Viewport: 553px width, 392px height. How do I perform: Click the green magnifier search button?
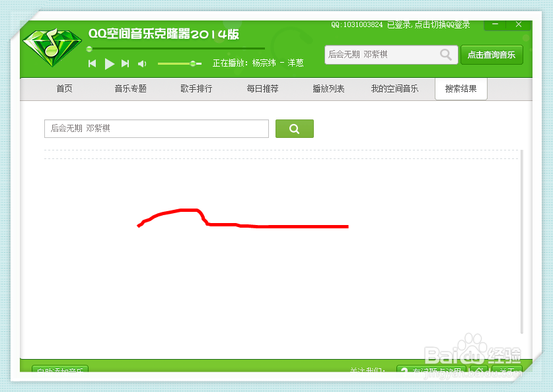[295, 129]
